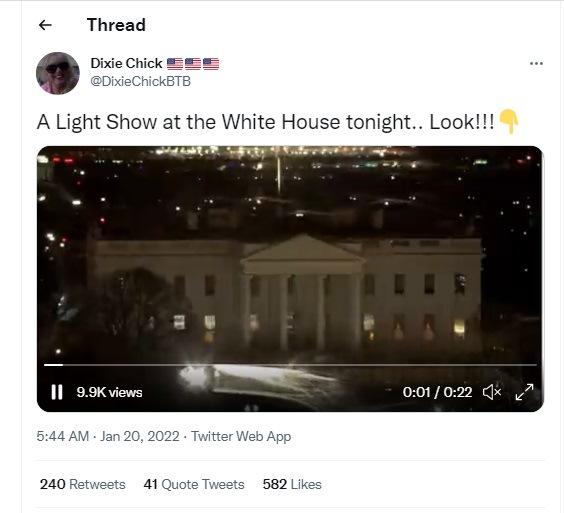The image size is (564, 513).
Task: View the 41 Quote Tweets list
Action: pyautogui.click(x=194, y=484)
